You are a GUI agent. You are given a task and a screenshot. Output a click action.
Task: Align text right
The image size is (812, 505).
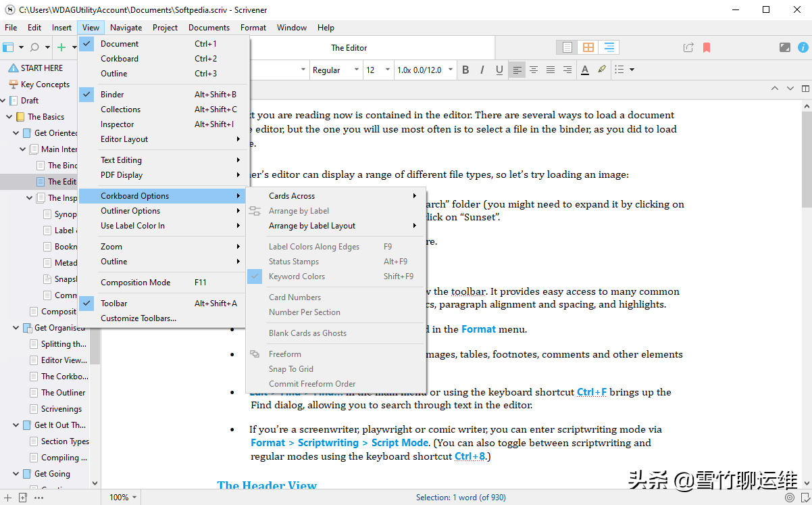tap(567, 70)
